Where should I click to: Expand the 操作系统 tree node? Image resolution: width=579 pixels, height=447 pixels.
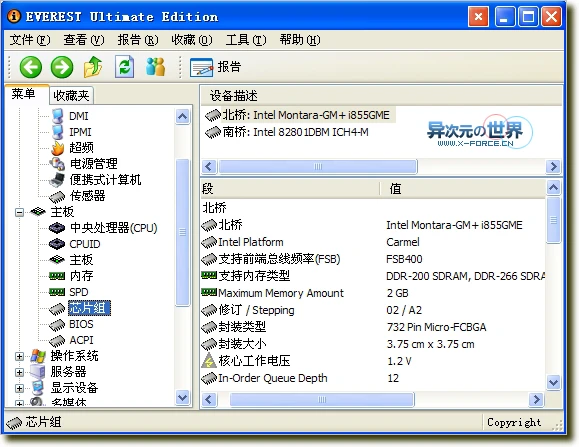click(19, 356)
